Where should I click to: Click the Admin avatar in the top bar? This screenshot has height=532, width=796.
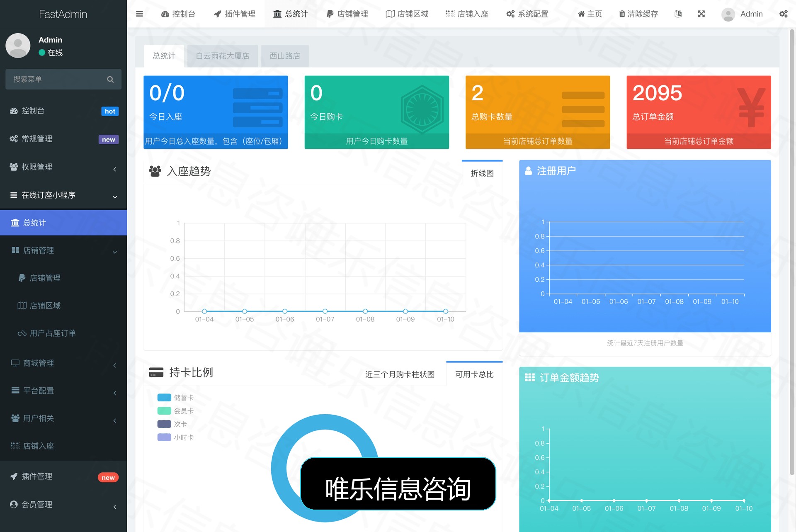pos(728,14)
